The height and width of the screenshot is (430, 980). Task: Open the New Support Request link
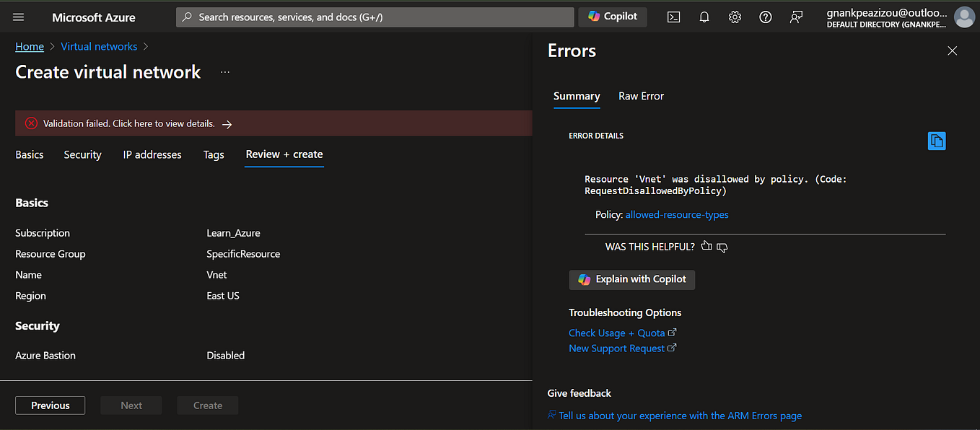tap(617, 348)
